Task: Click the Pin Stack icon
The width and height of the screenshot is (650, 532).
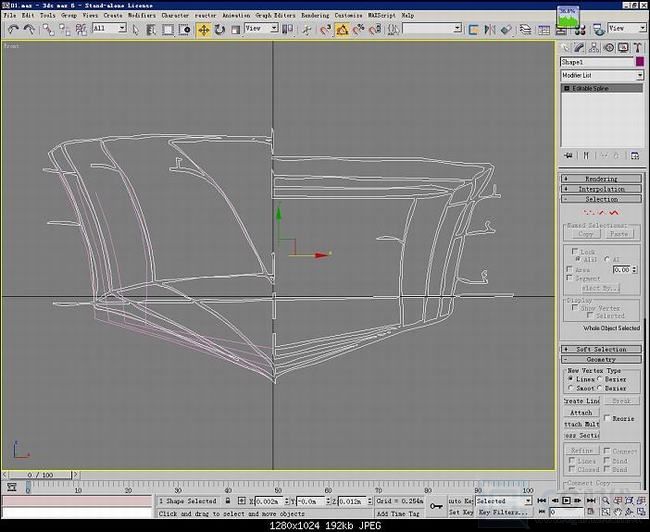Action: click(568, 155)
